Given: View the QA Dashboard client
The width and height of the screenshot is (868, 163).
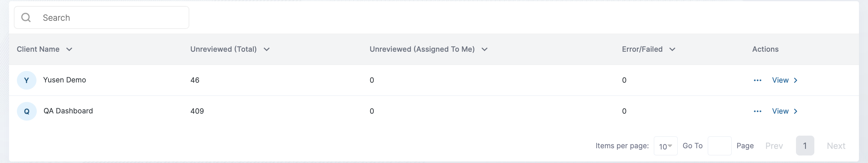Looking at the screenshot, I should 780,111.
